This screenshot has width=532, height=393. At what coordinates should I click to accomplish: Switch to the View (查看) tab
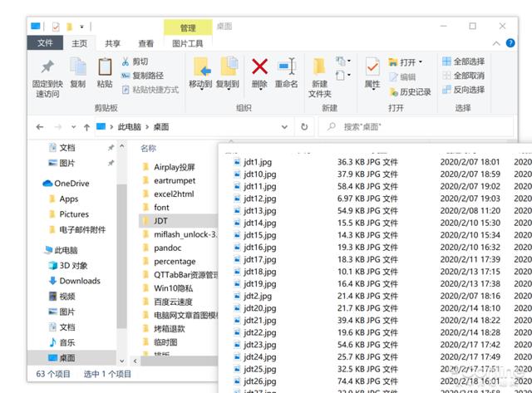point(146,43)
